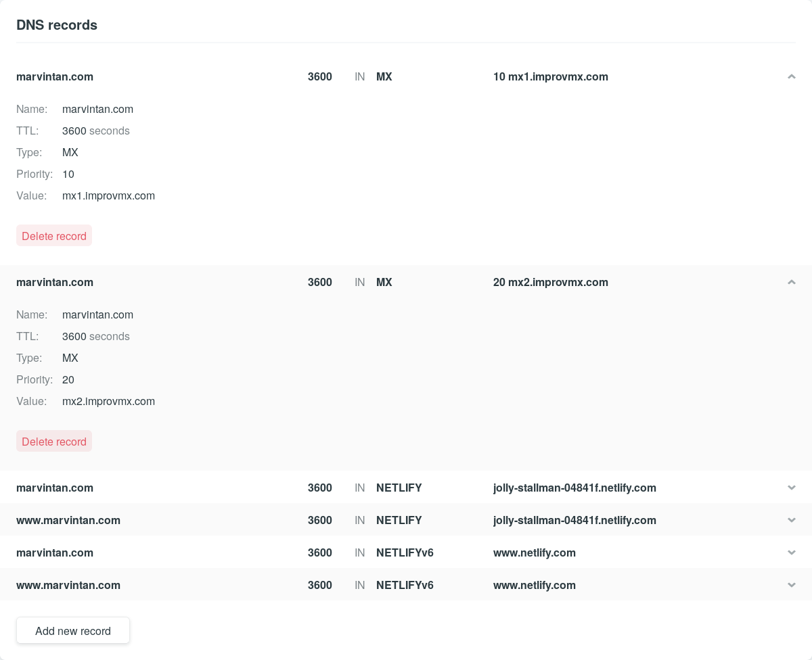
Task: Click the Priority value 10
Action: point(68,174)
